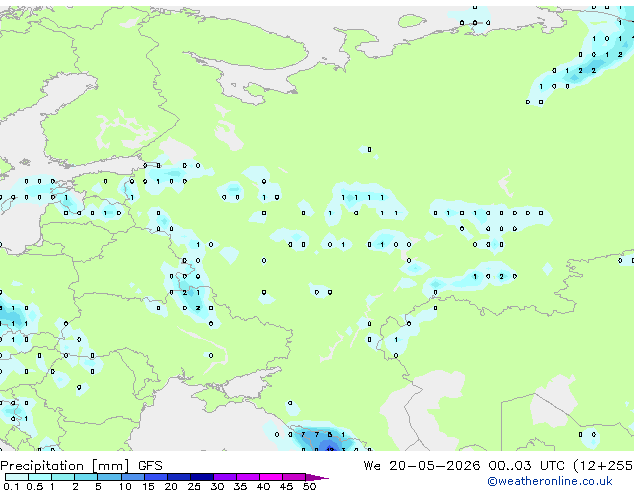Click the We 20-05-2026 date label

[x=422, y=466]
